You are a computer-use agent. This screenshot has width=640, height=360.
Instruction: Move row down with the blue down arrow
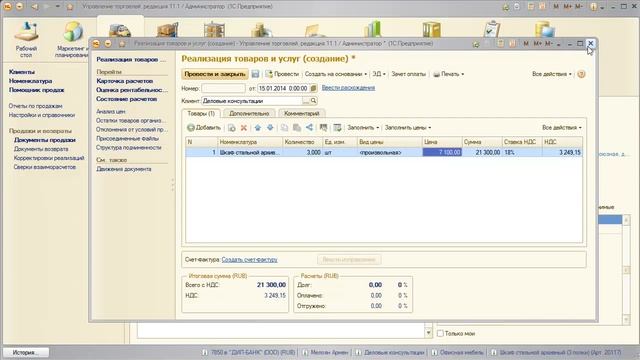coord(270,128)
